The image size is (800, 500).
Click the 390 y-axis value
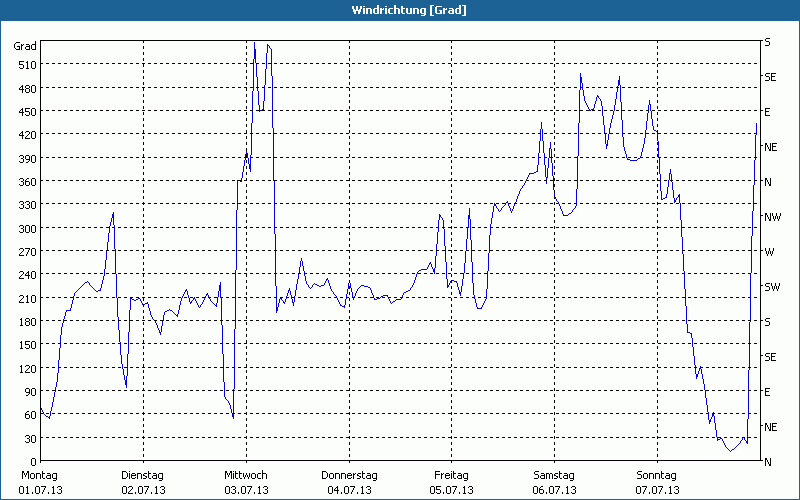tap(28, 159)
